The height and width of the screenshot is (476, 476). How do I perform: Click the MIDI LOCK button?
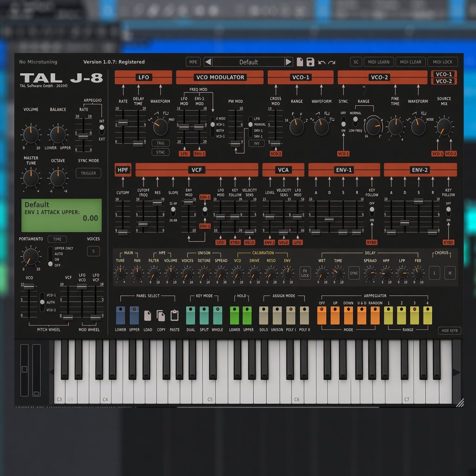tap(443, 62)
